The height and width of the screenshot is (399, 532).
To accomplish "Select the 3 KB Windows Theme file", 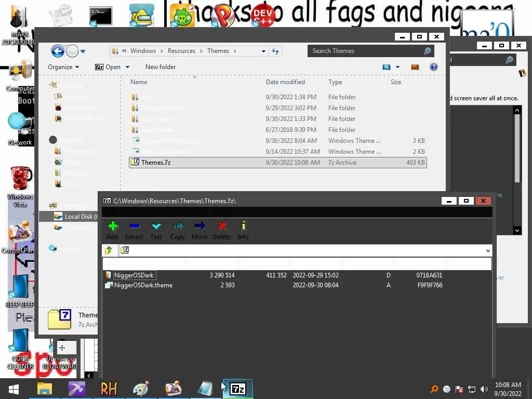I will (x=278, y=140).
